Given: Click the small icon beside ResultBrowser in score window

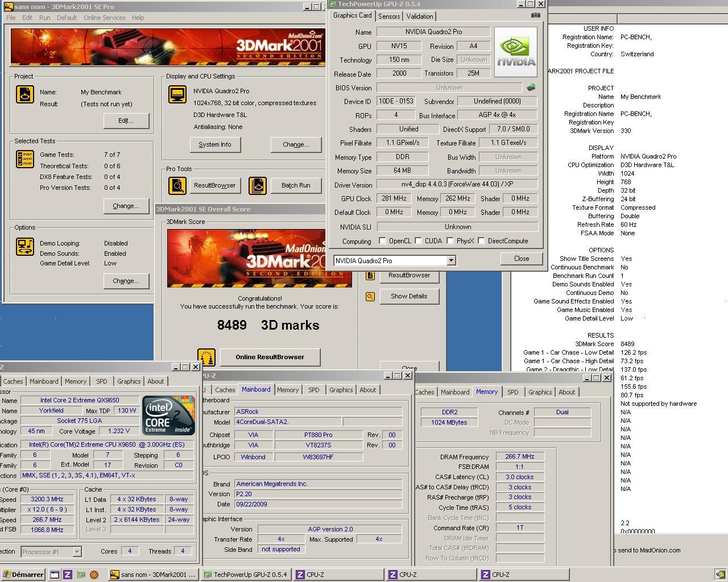Looking at the screenshot, I should (370, 275).
